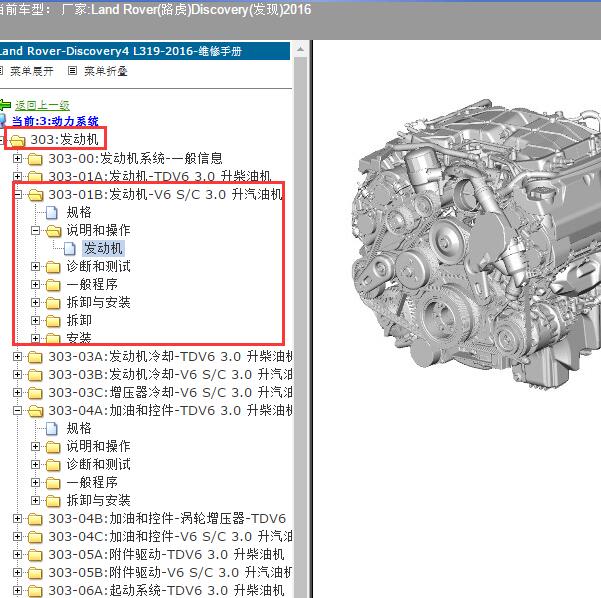Expand 303-03A 发动机冷却 node
Screen dimensions: 601x598
[17, 356]
